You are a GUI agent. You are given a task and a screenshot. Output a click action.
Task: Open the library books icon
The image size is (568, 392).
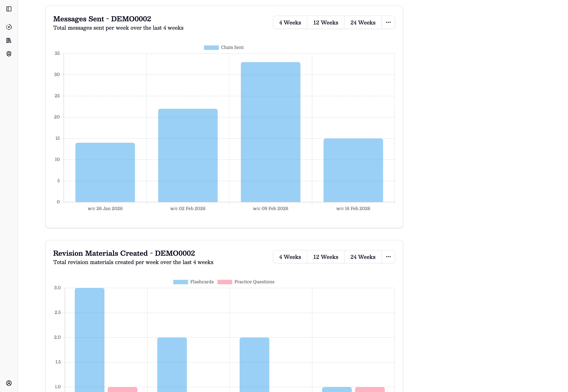coord(9,41)
